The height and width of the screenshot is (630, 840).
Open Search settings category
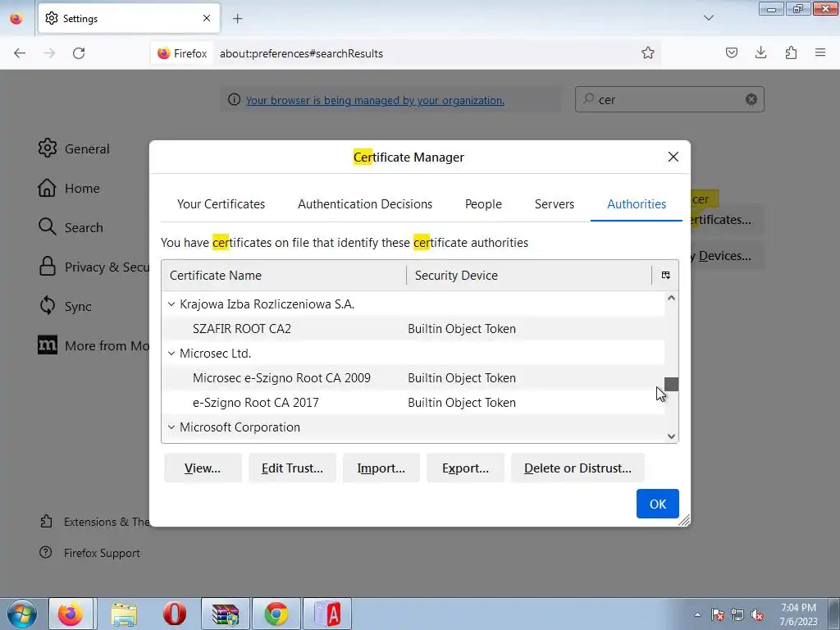[71, 227]
